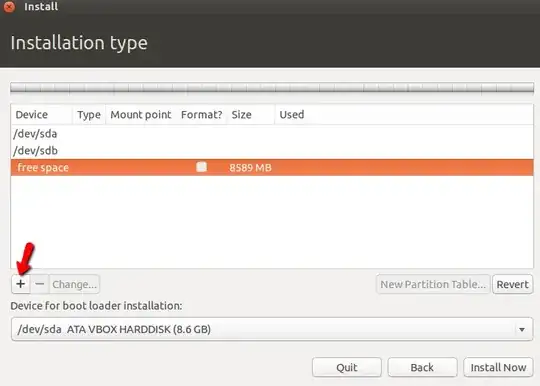This screenshot has width=540, height=386.
Task: Click the Used column header
Action: pyautogui.click(x=404, y=114)
